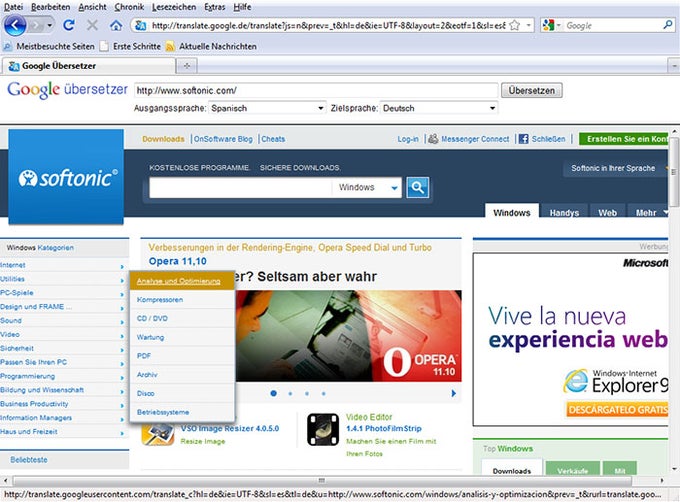Click the Messenger Connect people icon

(433, 139)
